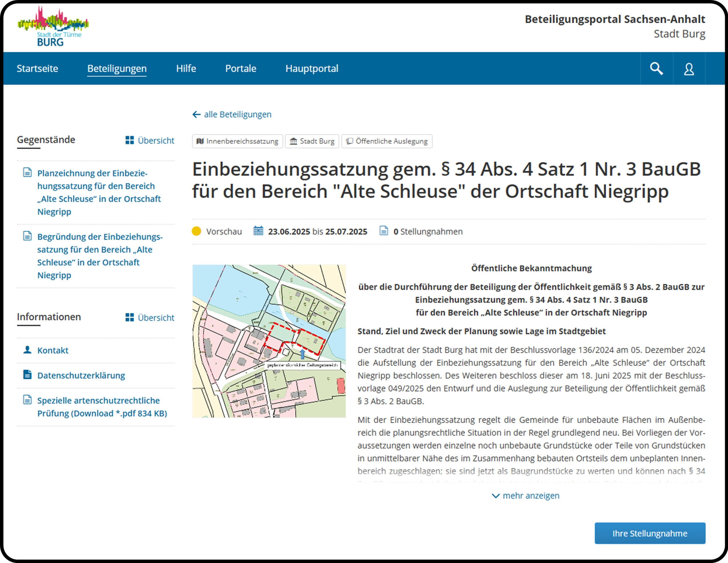Viewport: 728px width, 563px height.
Task: Open the plan map thumbnail
Action: pos(269,341)
